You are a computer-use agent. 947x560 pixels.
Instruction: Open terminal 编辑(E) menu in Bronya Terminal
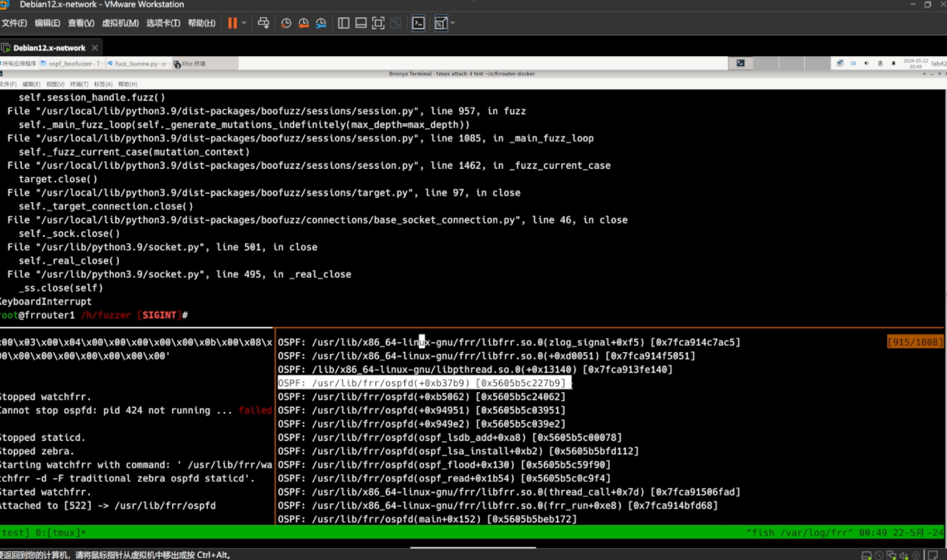(x=31, y=84)
